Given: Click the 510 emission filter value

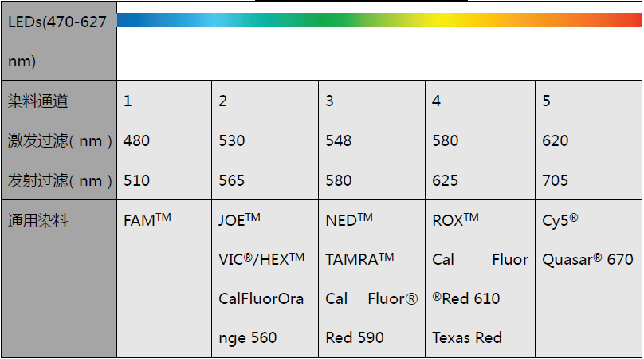Looking at the screenshot, I should coord(137,180).
